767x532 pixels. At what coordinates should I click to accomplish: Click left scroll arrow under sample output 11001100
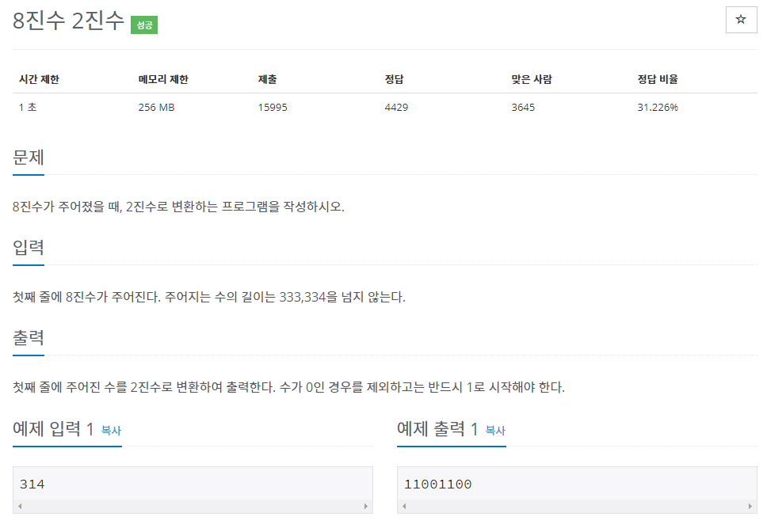pyautogui.click(x=404, y=506)
